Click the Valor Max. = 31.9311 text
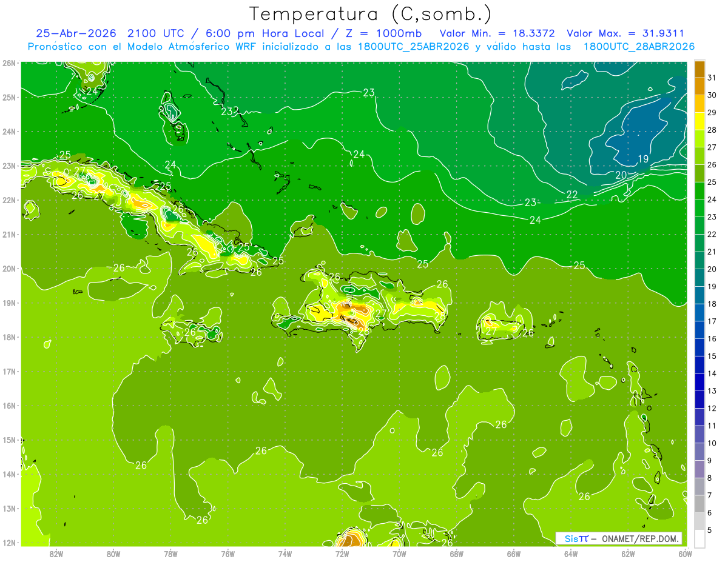The height and width of the screenshot is (562, 728). pos(625,33)
